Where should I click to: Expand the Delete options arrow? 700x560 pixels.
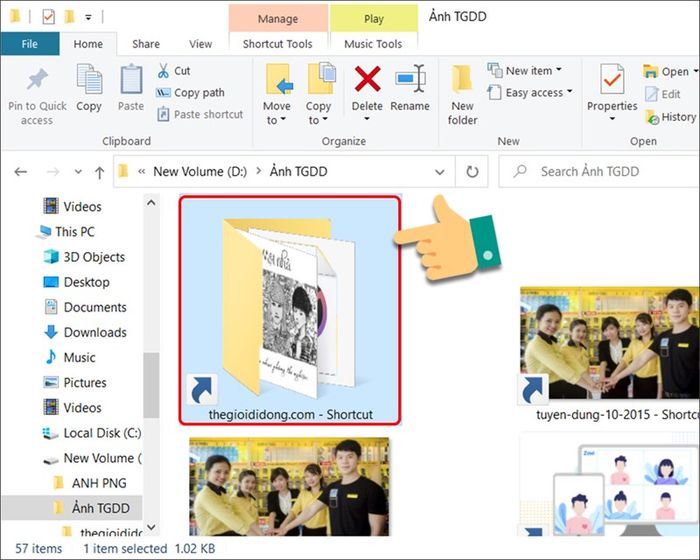367,119
